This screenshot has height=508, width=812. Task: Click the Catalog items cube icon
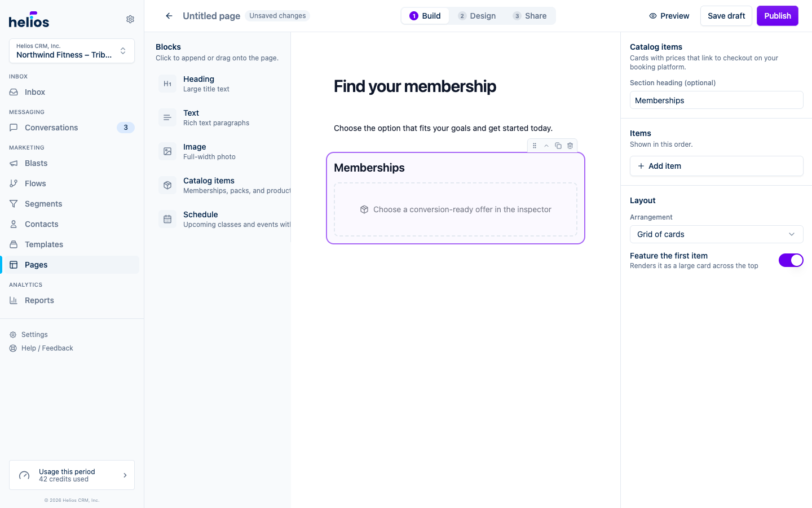(x=167, y=186)
